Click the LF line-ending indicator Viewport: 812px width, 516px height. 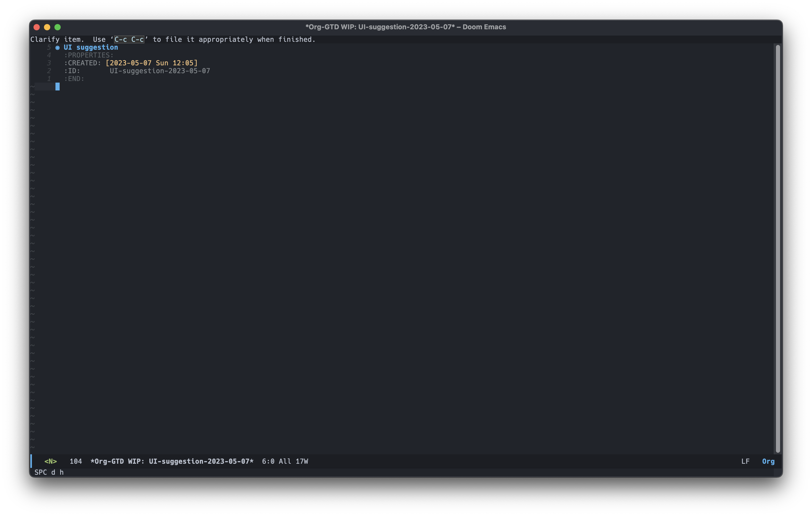(x=745, y=461)
